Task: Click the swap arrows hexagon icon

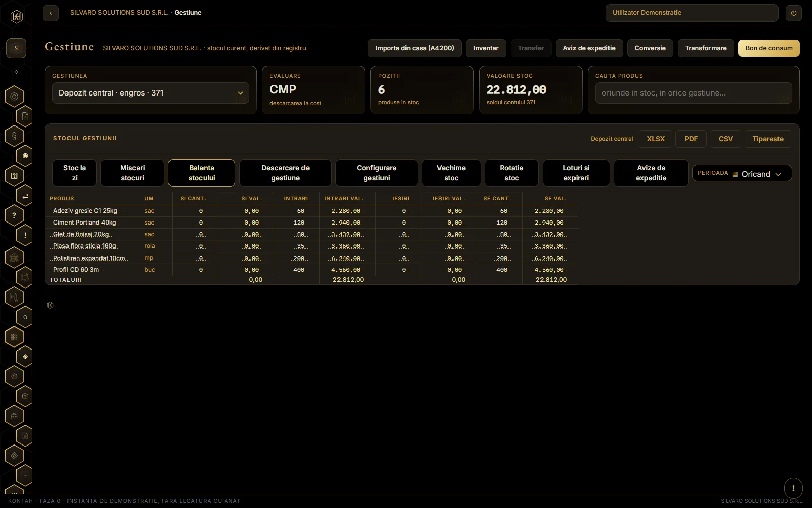Action: tap(25, 196)
